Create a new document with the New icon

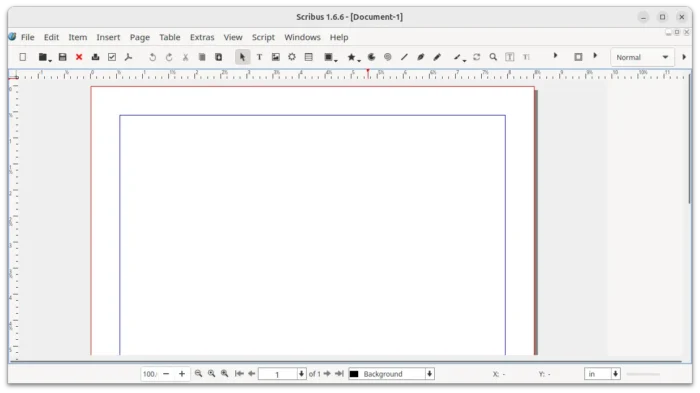23,57
